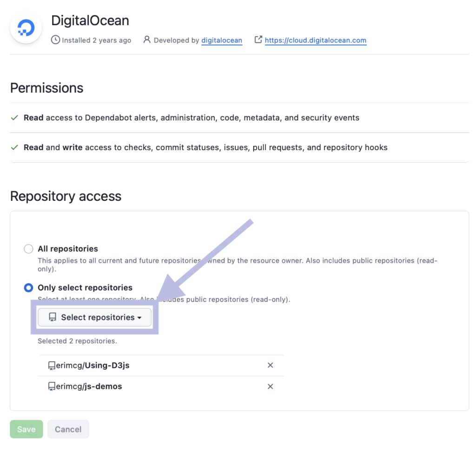Viewport: 476px width, 452px height.
Task: Click the checkmark beside Dependabot alerts read access
Action: coord(14,118)
